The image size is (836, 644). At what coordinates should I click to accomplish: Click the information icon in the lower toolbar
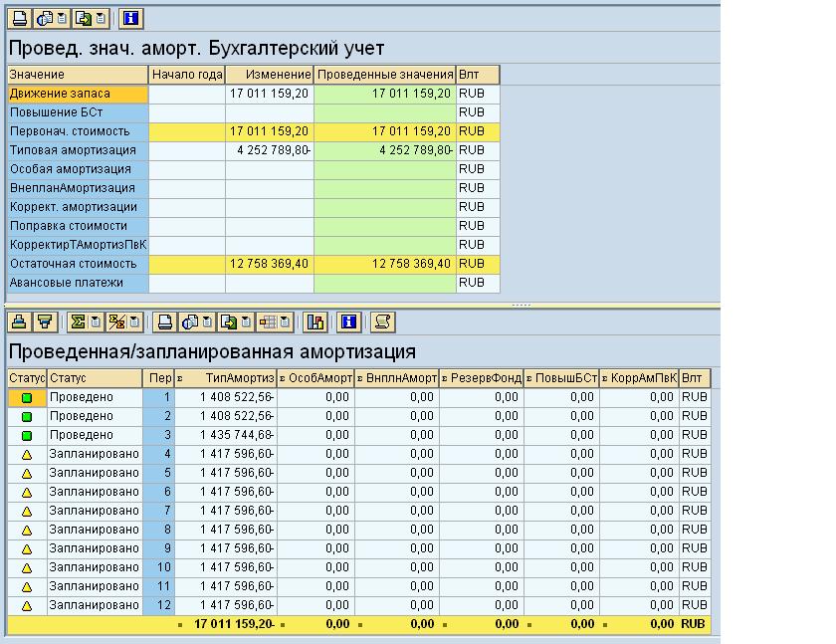pos(348,322)
